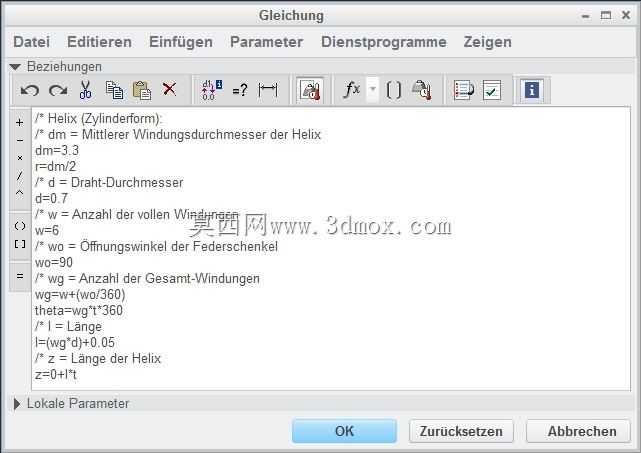Click the line dm=3.3
Viewport: 641px width, 453px height.
pyautogui.click(x=57, y=150)
